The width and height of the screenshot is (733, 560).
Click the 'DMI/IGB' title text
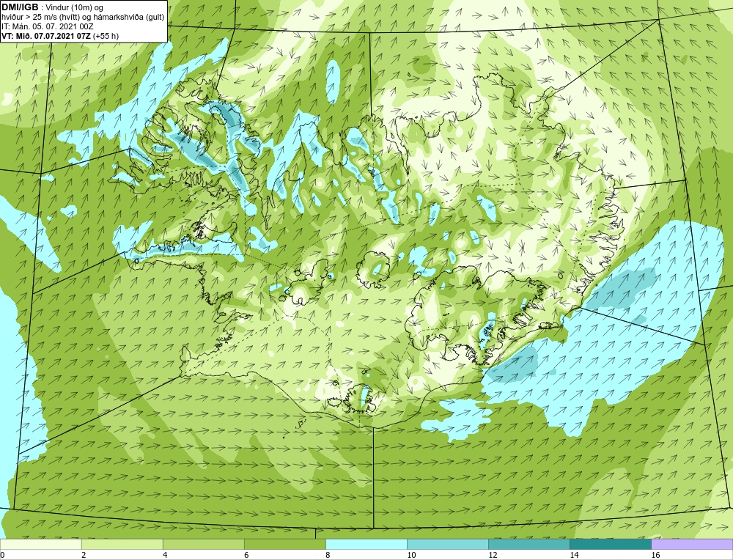coord(20,7)
